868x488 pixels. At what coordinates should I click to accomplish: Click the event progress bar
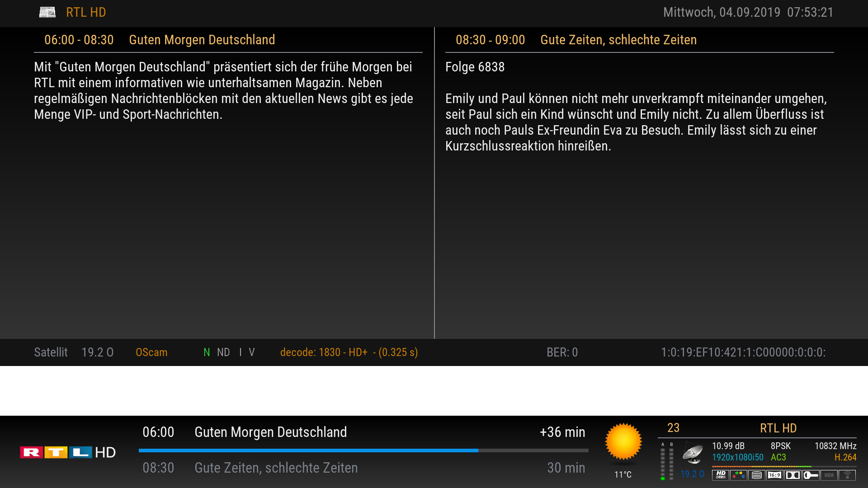pyautogui.click(x=363, y=450)
